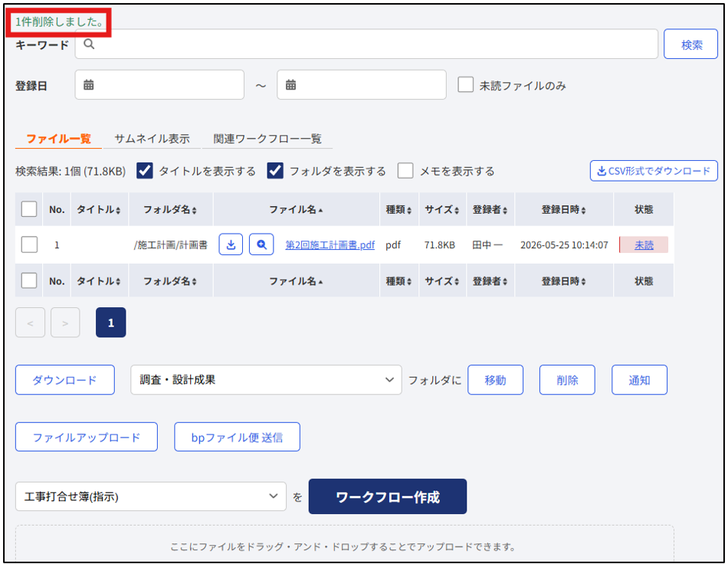Viewport: 728px width, 564px height.
Task: Click the search magnifier in keyword field
Action: 89,44
